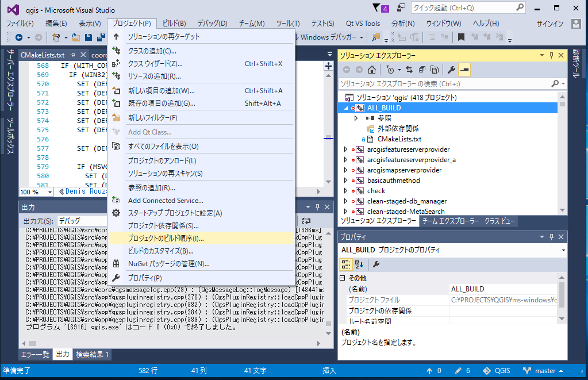
Task: Click the Home icon in Solution Explorer
Action: pos(372,70)
